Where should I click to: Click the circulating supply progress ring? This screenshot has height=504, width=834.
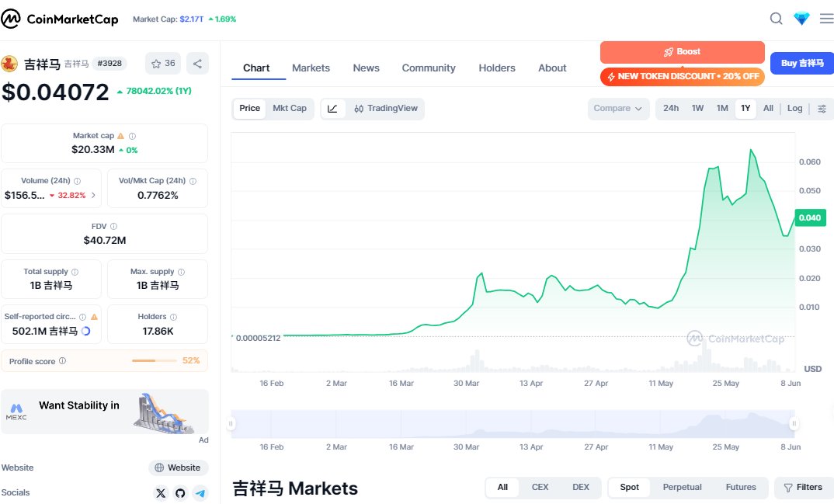pyautogui.click(x=85, y=331)
